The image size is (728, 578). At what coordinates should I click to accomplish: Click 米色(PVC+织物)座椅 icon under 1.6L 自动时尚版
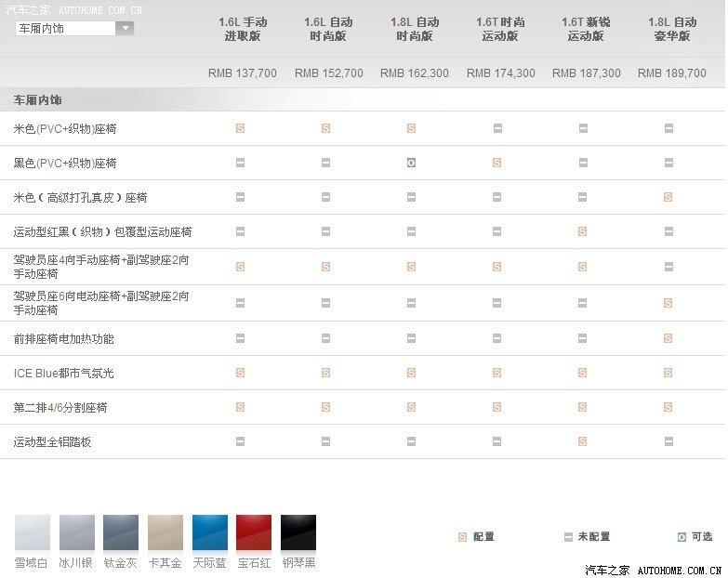[326, 128]
